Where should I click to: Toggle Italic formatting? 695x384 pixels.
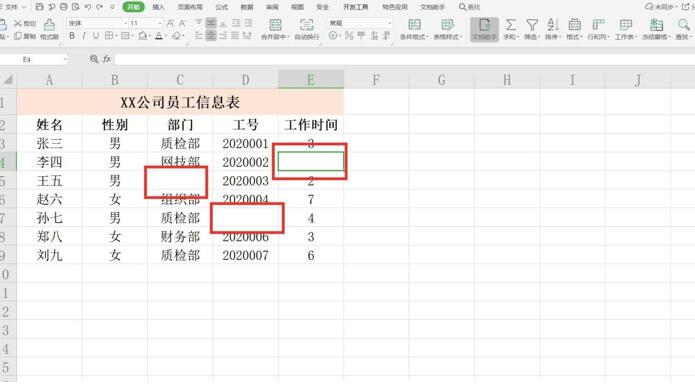coord(84,36)
